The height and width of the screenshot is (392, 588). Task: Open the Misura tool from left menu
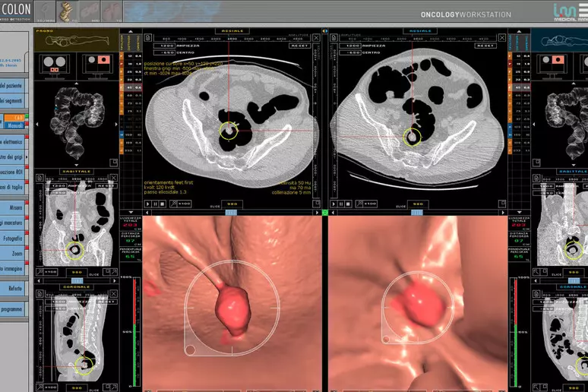point(14,207)
